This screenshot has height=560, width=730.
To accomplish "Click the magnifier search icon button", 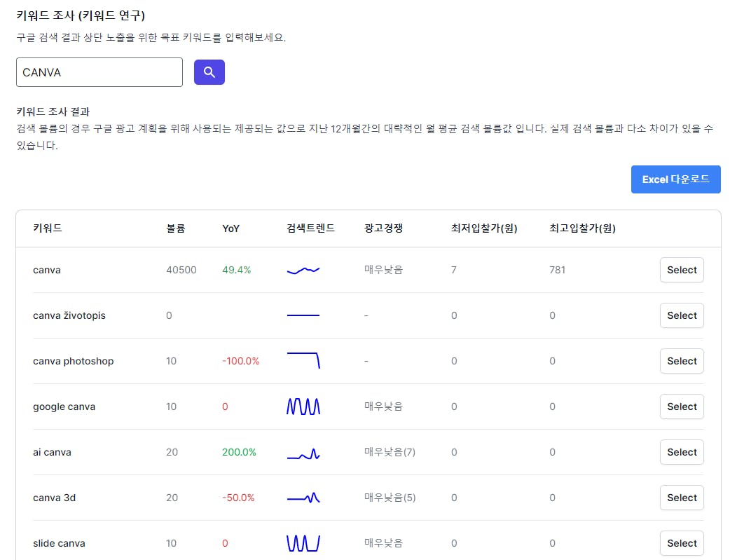I will tap(209, 72).
